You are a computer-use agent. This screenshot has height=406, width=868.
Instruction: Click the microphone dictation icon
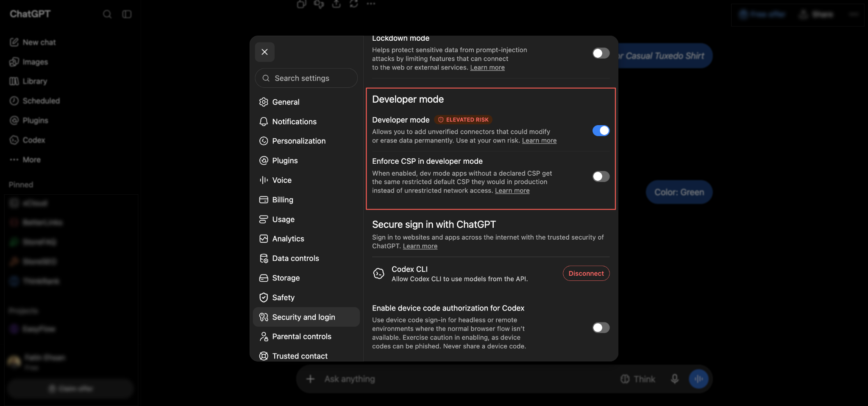(675, 379)
